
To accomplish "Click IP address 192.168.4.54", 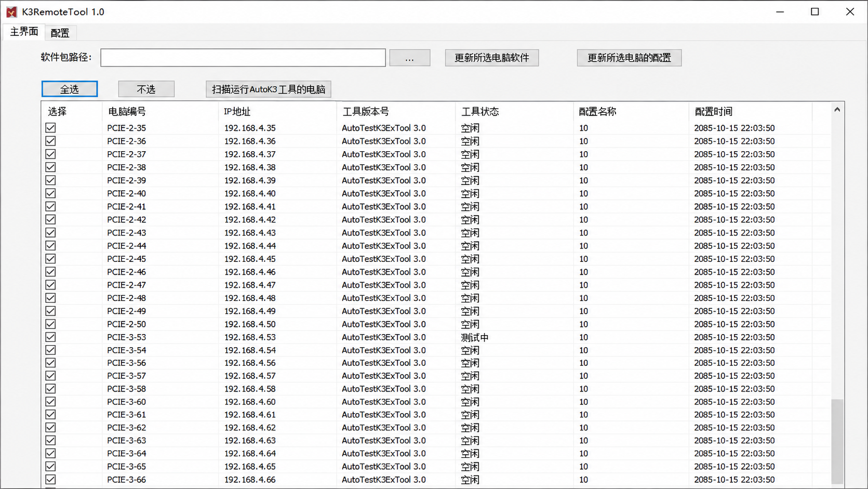I will tap(250, 350).
